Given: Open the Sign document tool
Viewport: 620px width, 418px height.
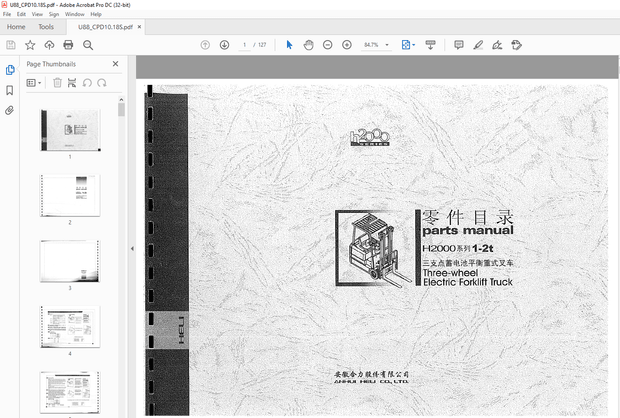Looking at the screenshot, I should click(x=497, y=45).
